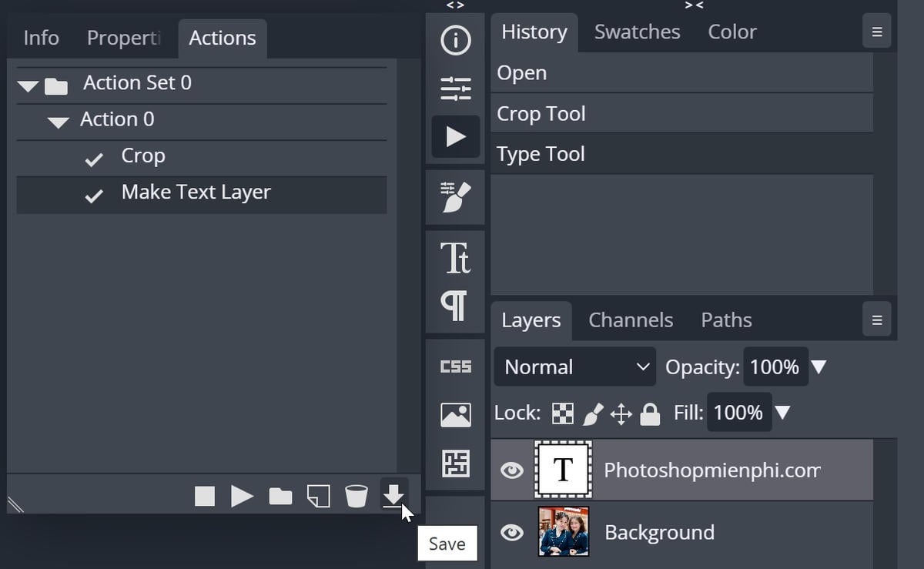The height and width of the screenshot is (569, 924).
Task: Click the Save actions download icon
Action: click(x=393, y=495)
